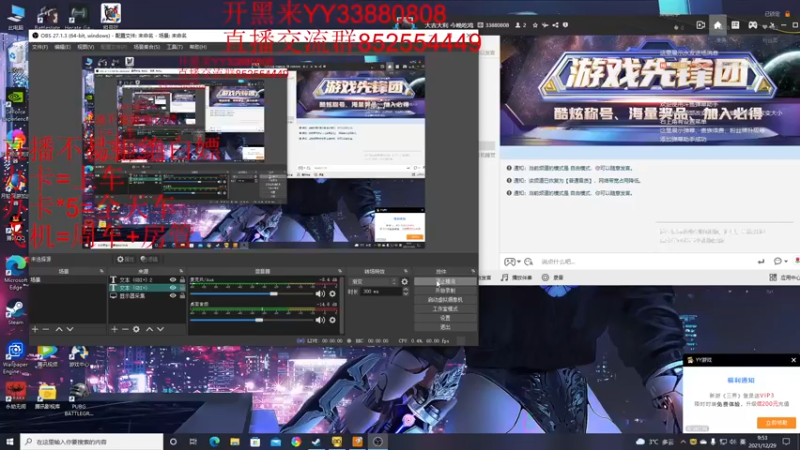
Task: Open 麦克风/Aux audio settings gear
Action: pos(333,294)
